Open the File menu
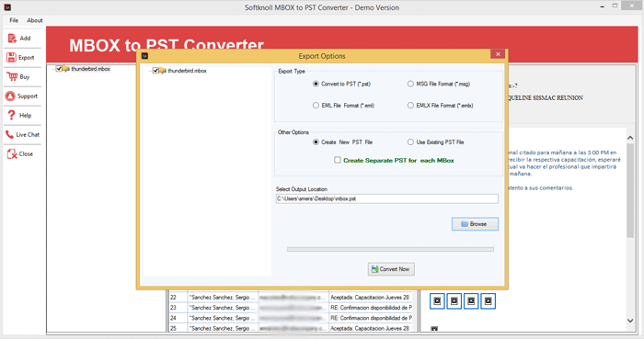Image resolution: width=644 pixels, height=339 pixels. pyautogui.click(x=14, y=20)
